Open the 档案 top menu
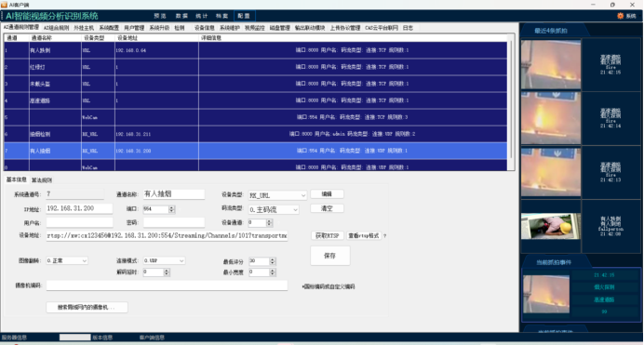Viewport: 644px width, 345px height. click(221, 16)
